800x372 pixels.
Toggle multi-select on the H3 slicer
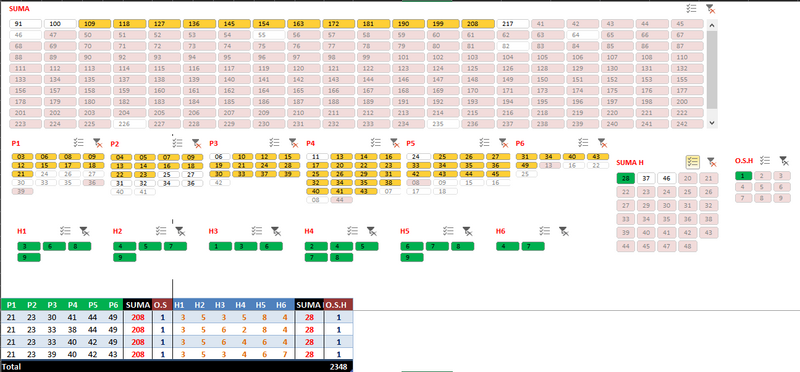click(x=257, y=231)
